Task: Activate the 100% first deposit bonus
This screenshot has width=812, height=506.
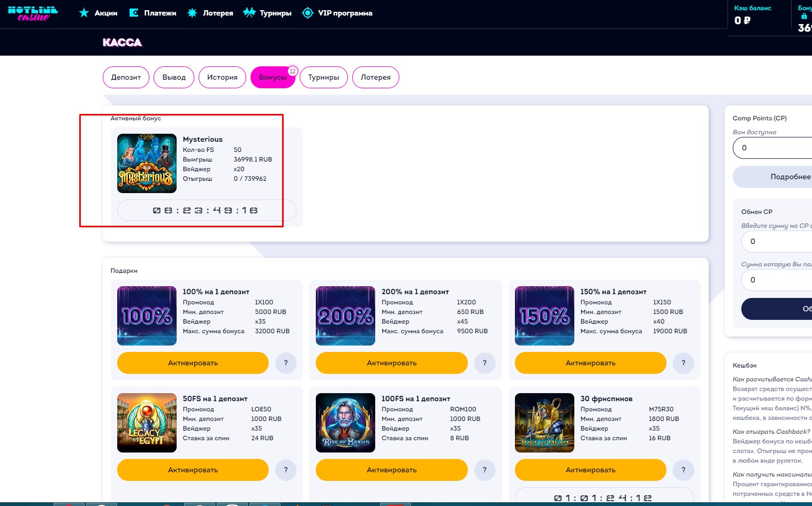Action: click(193, 363)
